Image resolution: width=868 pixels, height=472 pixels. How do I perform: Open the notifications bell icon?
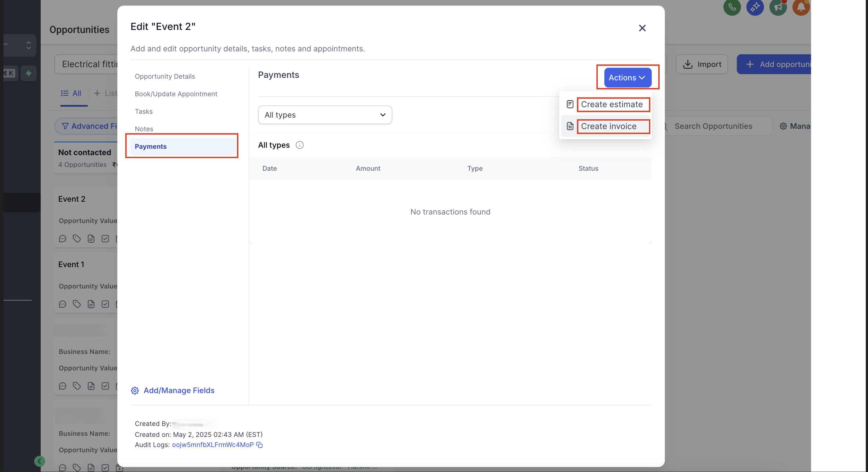point(801,7)
